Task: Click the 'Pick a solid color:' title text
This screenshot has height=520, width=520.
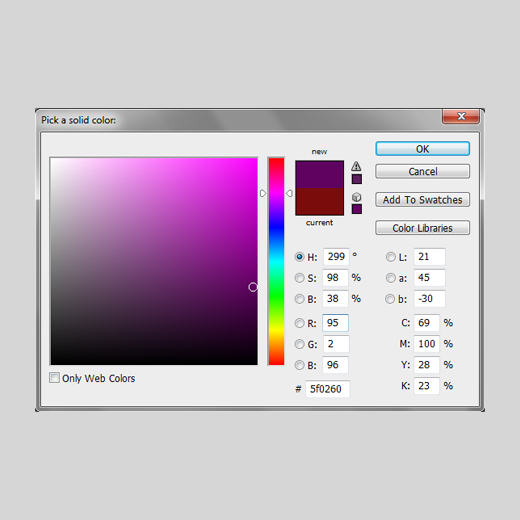Action: click(79, 120)
